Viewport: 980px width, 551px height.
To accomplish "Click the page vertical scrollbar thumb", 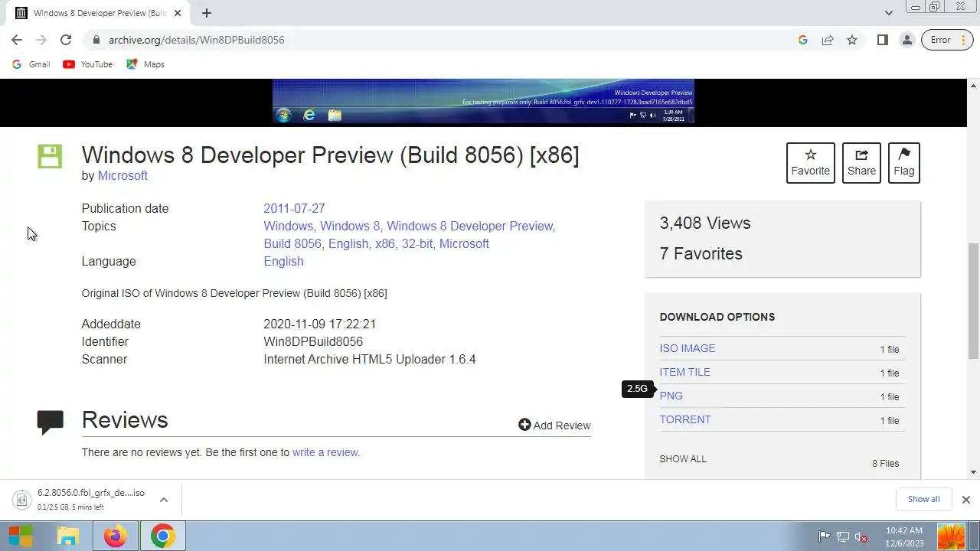I will [973, 300].
